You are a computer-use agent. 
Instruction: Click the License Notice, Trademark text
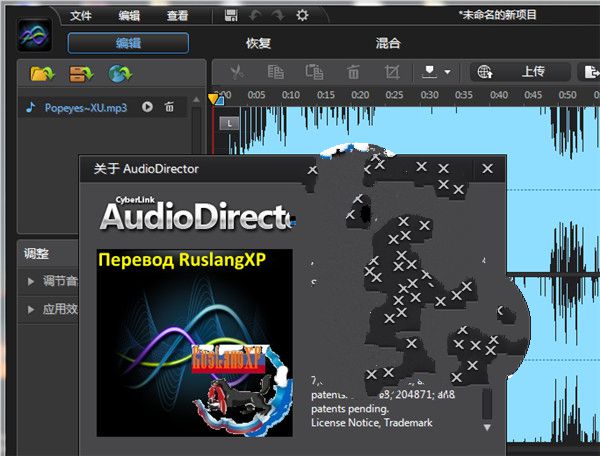pos(372,423)
